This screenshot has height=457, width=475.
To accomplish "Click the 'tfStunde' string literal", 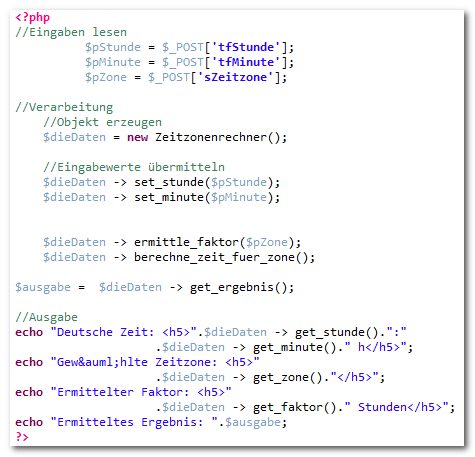I will tap(246, 47).
